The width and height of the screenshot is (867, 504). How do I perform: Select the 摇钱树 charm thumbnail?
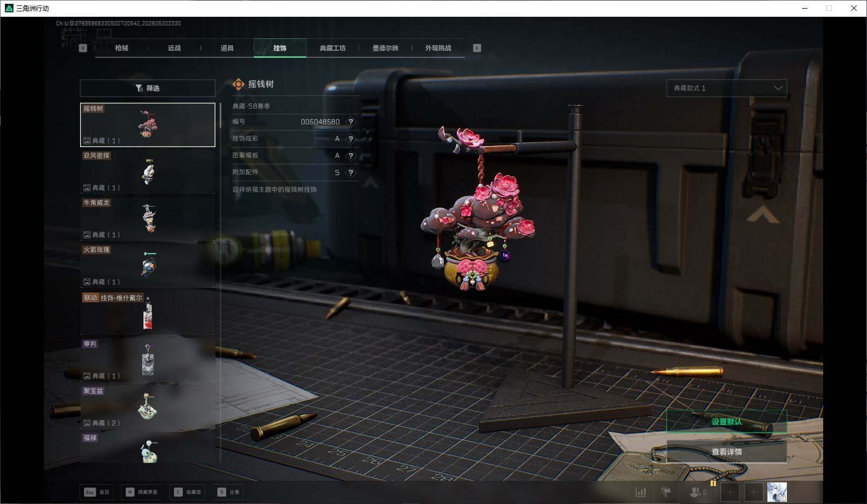pos(148,125)
